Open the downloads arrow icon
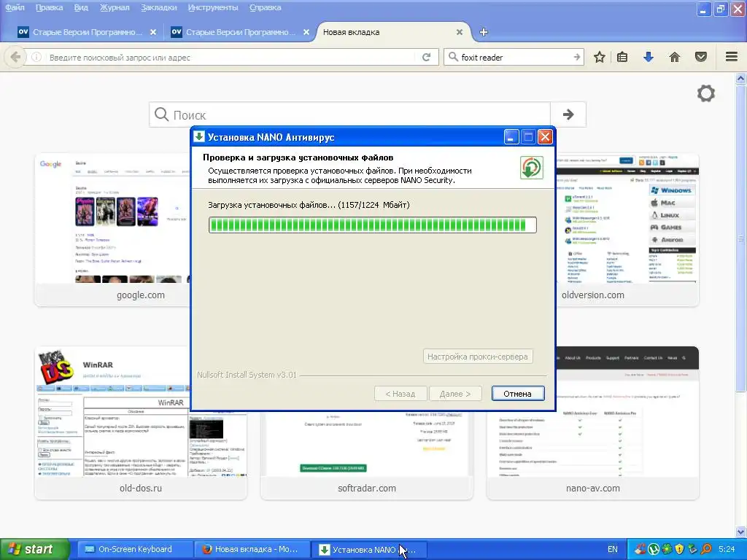747x560 pixels. pyautogui.click(x=649, y=57)
